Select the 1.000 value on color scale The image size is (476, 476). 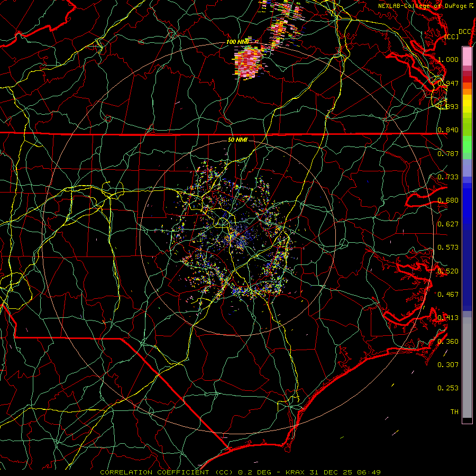448,59
